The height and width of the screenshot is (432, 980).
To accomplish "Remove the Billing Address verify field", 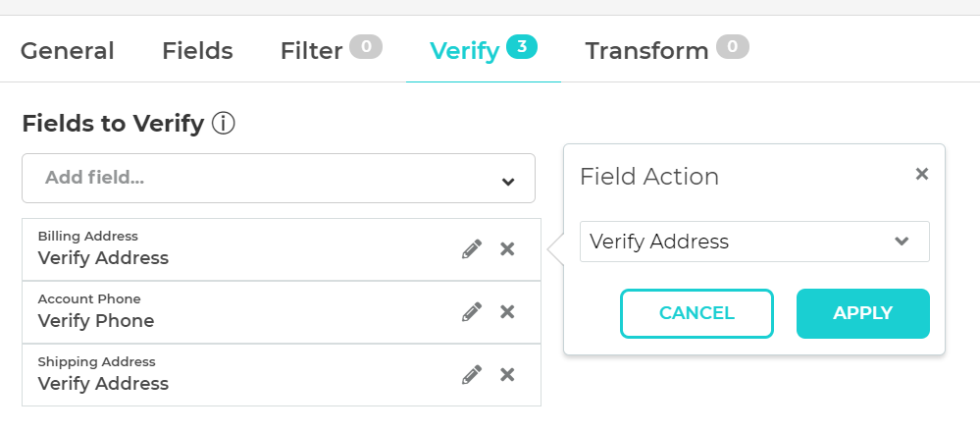I will click(507, 249).
